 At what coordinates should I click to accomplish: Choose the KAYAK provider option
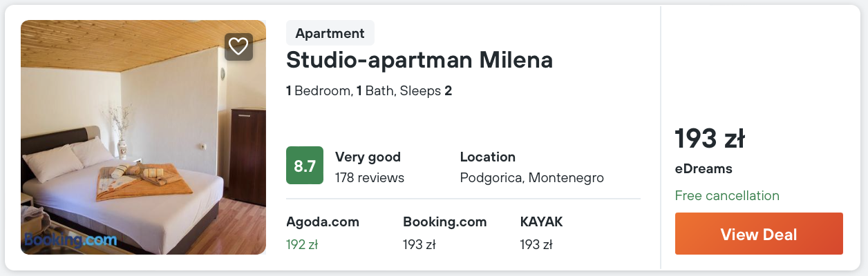pos(541,221)
